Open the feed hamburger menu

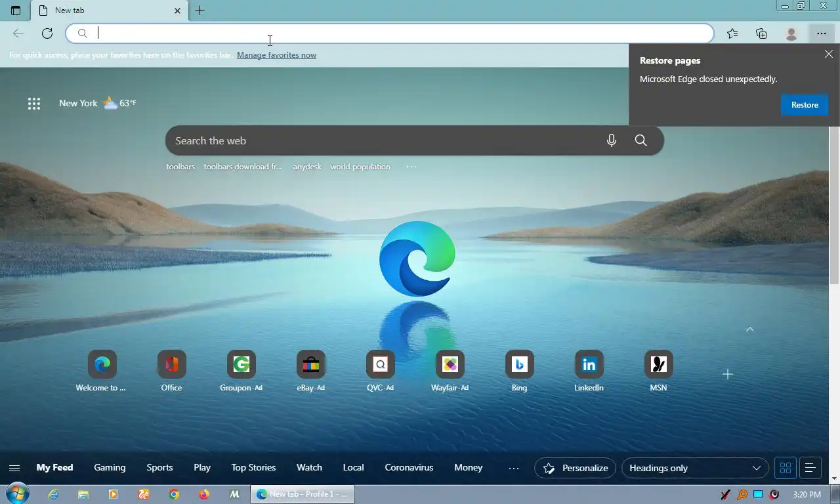[x=14, y=468]
